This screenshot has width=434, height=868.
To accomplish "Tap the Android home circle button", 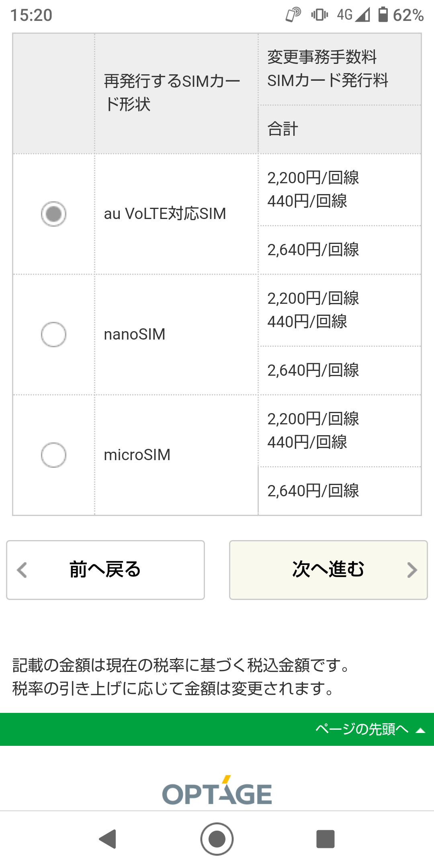I will coord(217,839).
